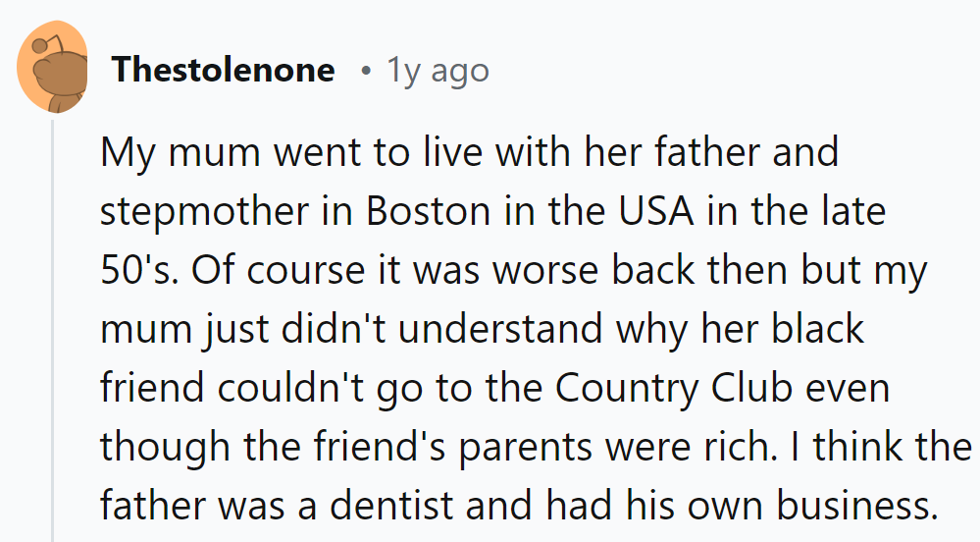Click the word "stepmother"'s neighbor "late" in comment
The width and height of the screenshot is (980, 542).
pos(858,213)
